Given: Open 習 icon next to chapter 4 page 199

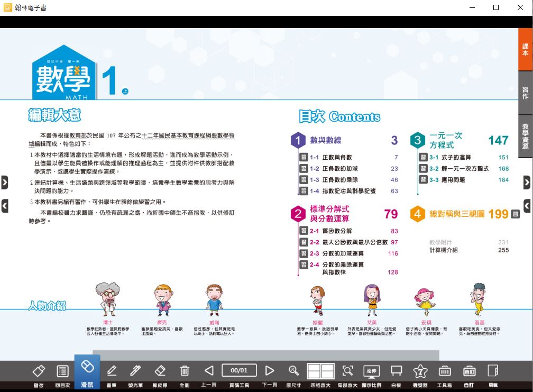Looking at the screenshot, I should click(x=516, y=214).
